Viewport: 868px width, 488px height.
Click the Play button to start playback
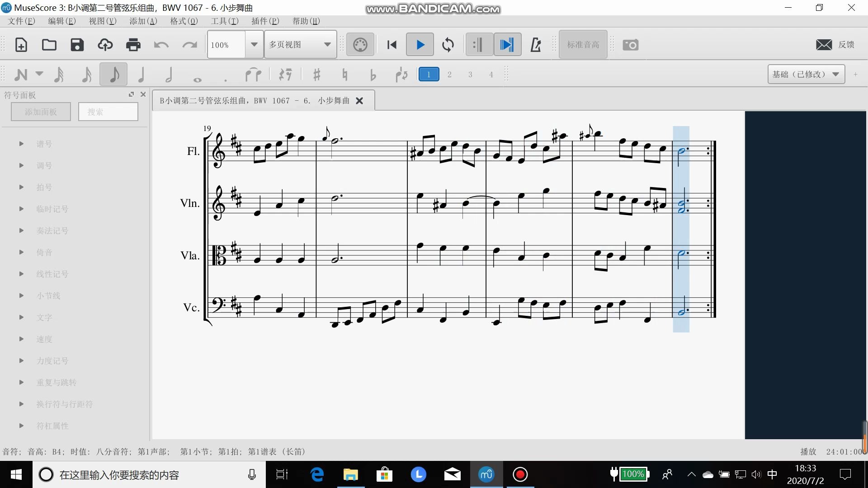pyautogui.click(x=420, y=44)
